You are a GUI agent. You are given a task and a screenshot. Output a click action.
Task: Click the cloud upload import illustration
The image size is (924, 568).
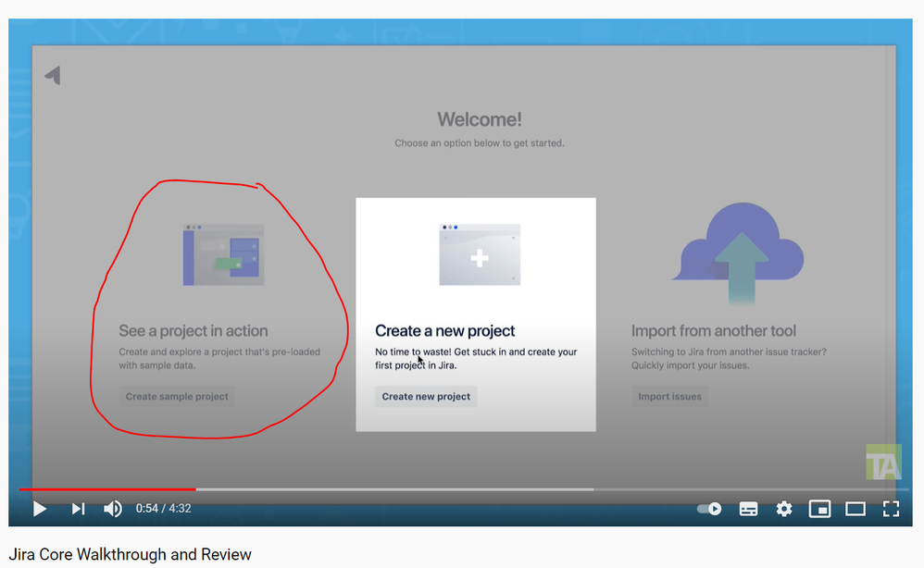pyautogui.click(x=739, y=253)
